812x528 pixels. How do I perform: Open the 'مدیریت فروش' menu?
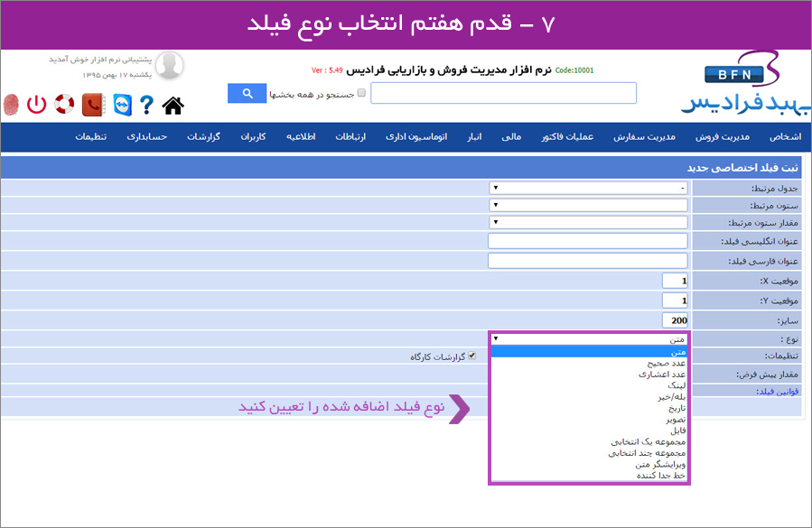point(723,136)
